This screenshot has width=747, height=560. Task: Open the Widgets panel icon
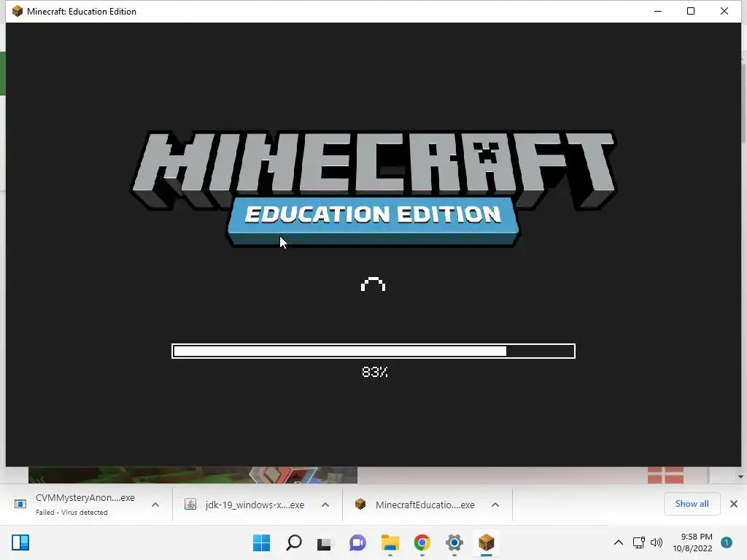coord(20,542)
